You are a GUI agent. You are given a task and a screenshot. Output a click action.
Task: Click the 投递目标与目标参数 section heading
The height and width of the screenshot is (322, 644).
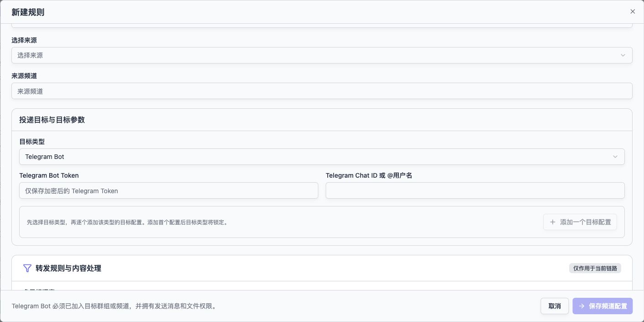tap(52, 120)
